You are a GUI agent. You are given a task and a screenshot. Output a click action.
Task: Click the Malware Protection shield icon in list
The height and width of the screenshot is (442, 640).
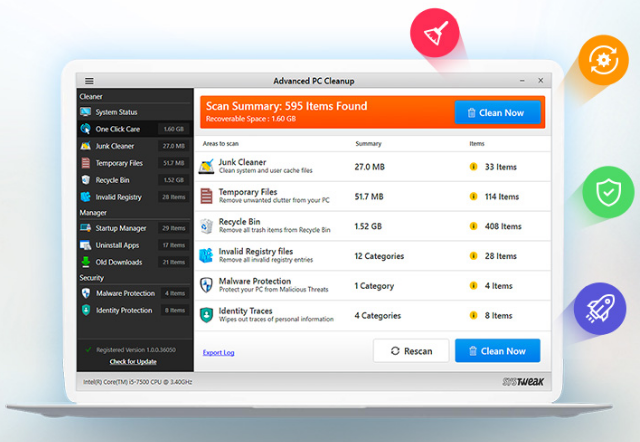click(207, 285)
